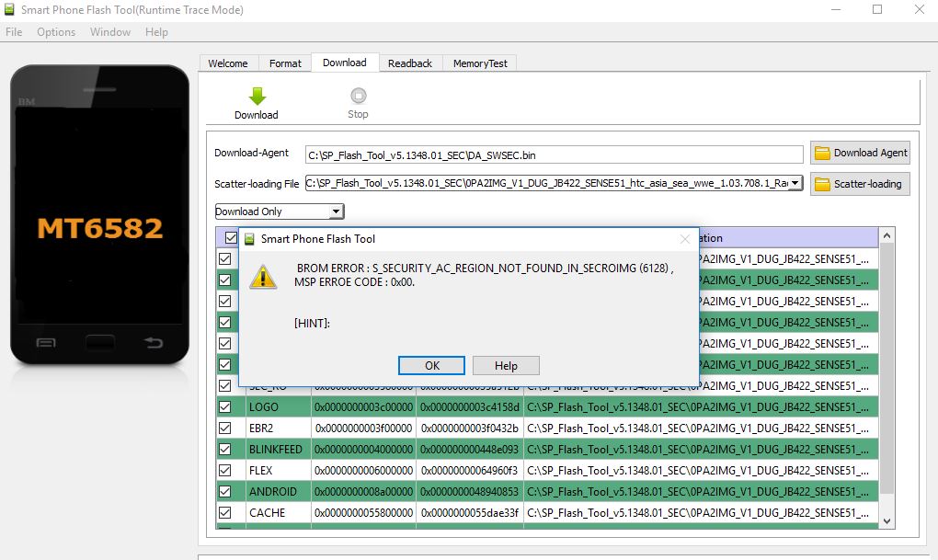Close the error dialog with X

click(x=684, y=239)
